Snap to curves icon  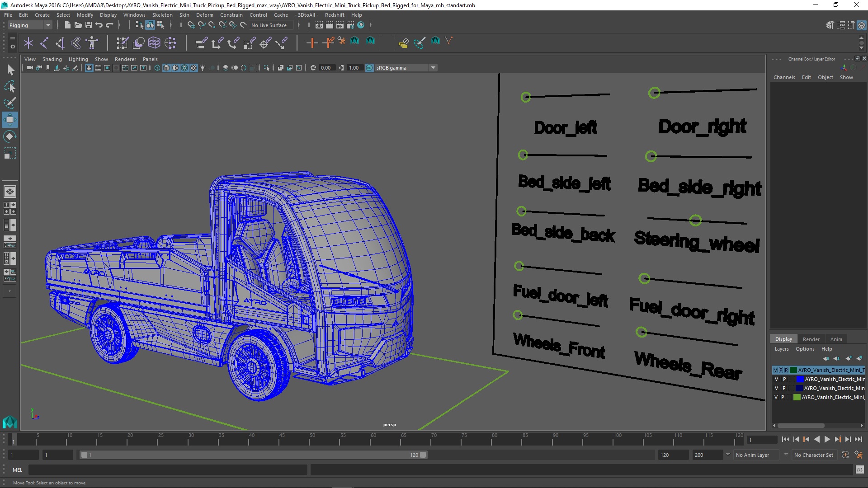pyautogui.click(x=201, y=25)
